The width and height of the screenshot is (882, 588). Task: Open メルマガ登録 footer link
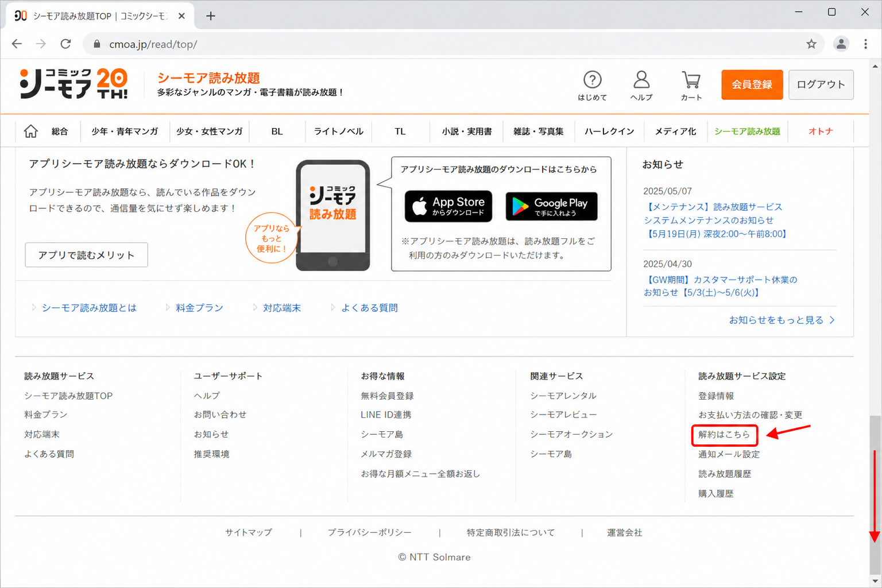coord(386,454)
